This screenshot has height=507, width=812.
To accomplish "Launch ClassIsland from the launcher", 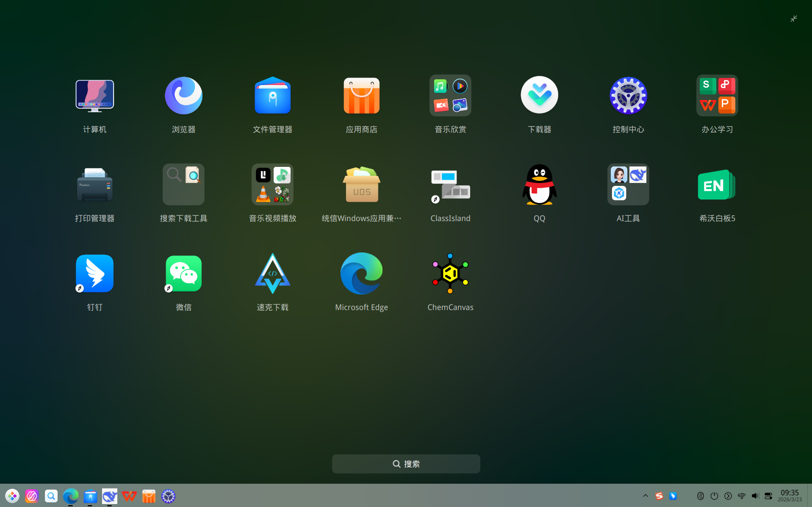I will point(450,185).
